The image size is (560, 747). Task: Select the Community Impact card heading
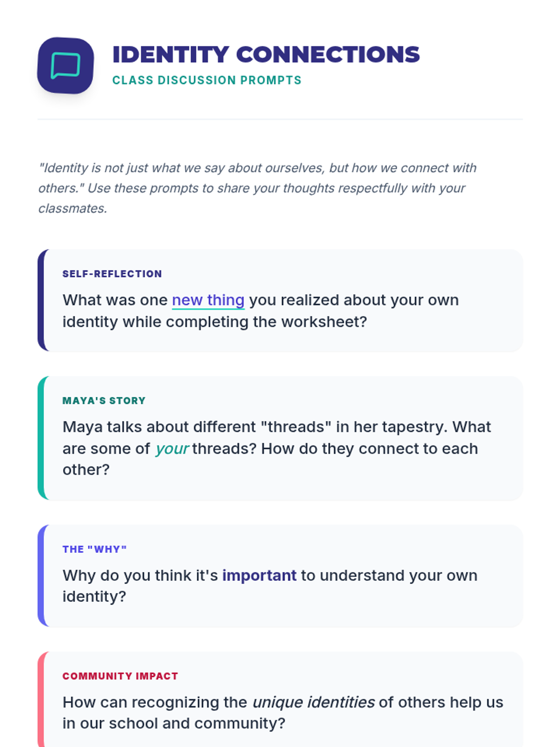tap(120, 676)
